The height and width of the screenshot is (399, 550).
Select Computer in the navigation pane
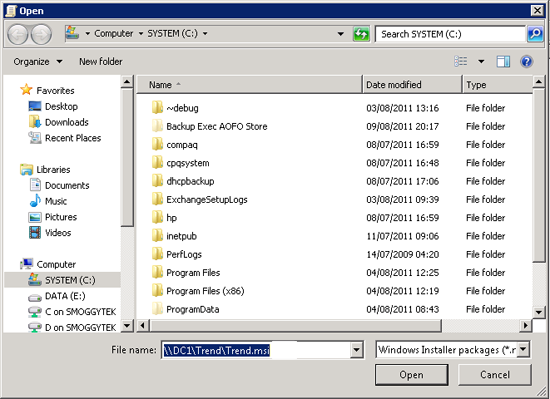click(x=56, y=264)
